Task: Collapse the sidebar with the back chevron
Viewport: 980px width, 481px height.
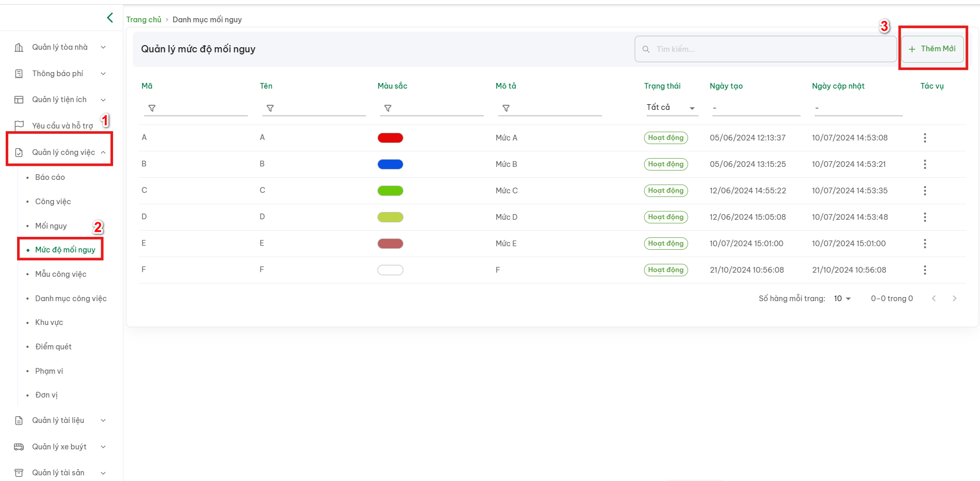Action: coord(110,18)
